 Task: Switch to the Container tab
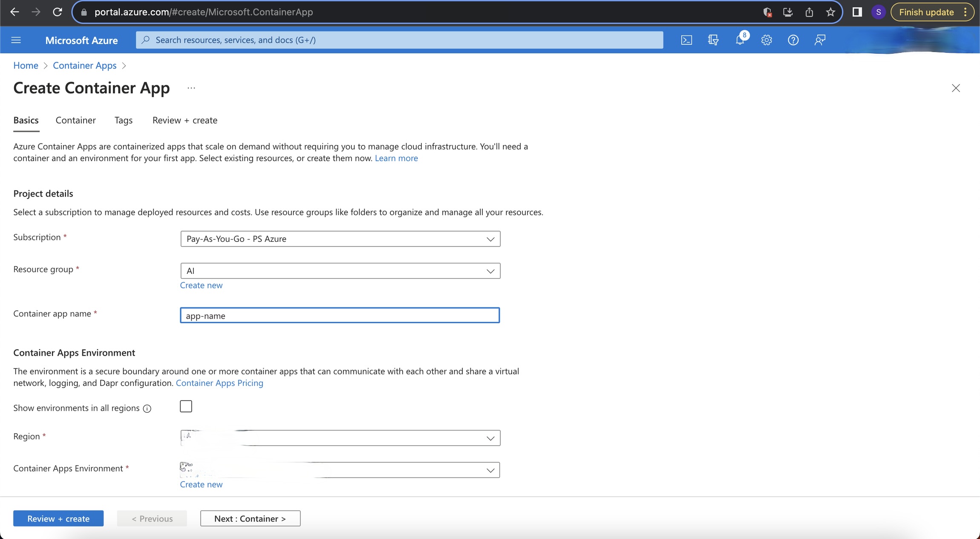(x=75, y=120)
